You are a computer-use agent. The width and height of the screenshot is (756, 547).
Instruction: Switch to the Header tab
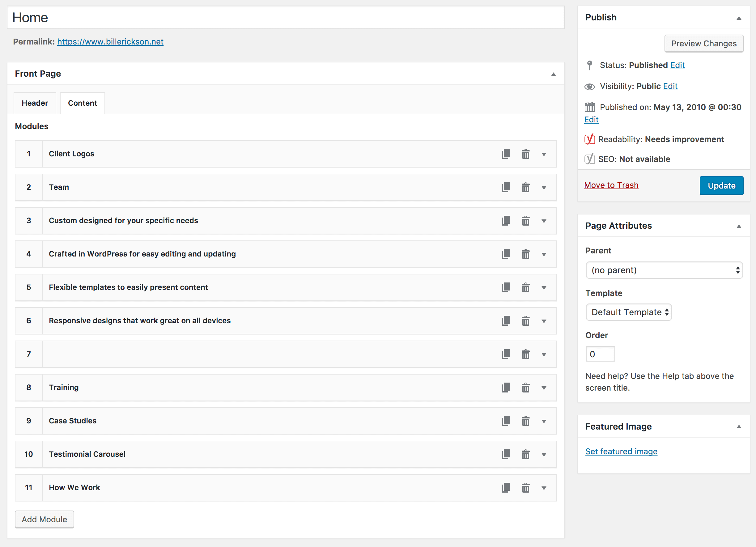click(35, 103)
